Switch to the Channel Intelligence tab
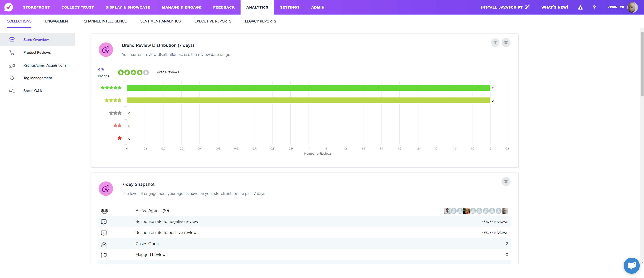 (x=105, y=21)
